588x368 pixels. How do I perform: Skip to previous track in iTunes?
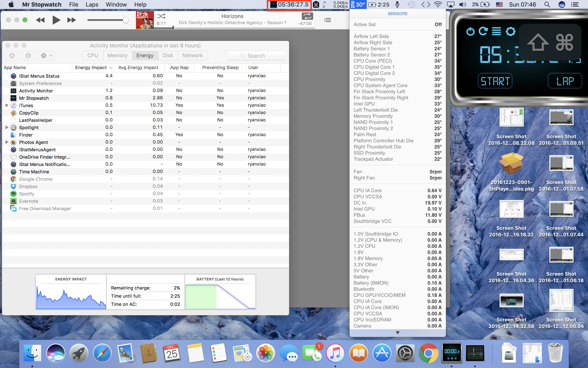click(x=40, y=20)
